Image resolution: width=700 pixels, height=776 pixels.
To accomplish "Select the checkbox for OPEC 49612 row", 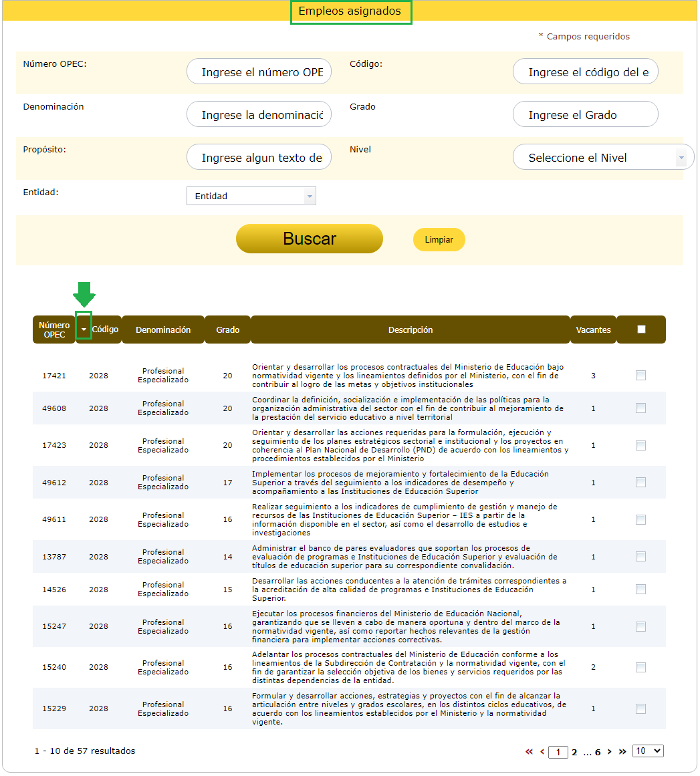I will [640, 483].
